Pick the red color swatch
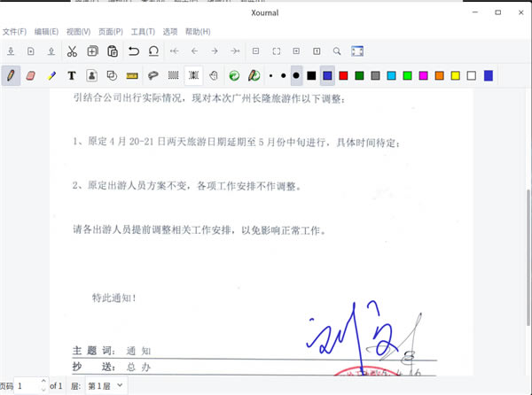The height and width of the screenshot is (395, 532). point(343,75)
